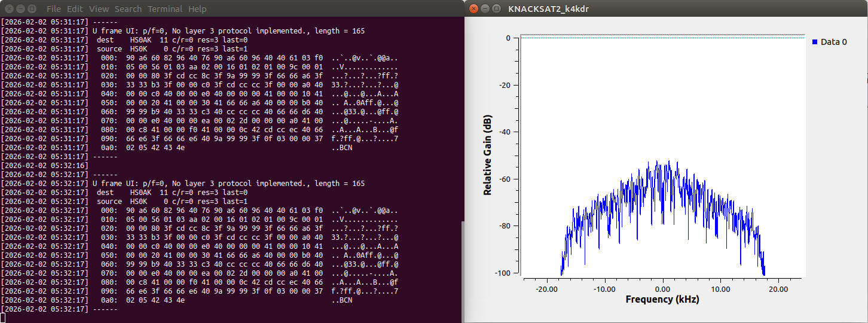Maximize the KNACKSAT2_k4kdr plot window
The width and height of the screenshot is (868, 323).
pyautogui.click(x=496, y=9)
